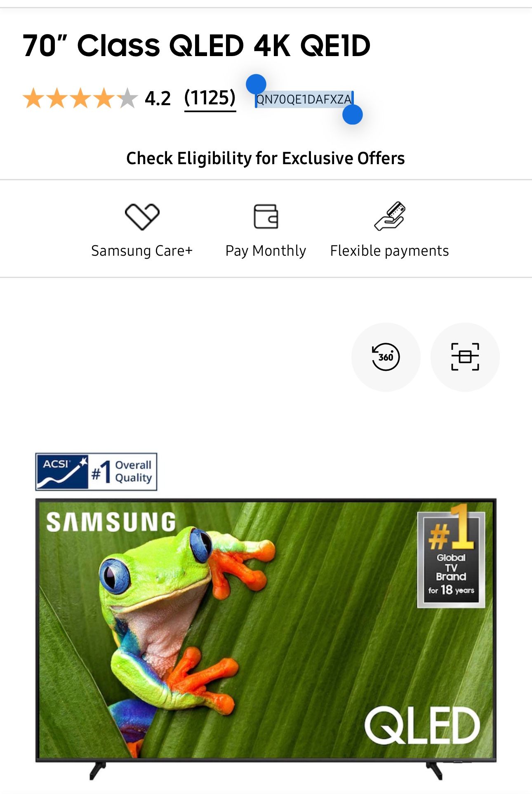Tap the Flexible payments hand-card icon

click(390, 216)
